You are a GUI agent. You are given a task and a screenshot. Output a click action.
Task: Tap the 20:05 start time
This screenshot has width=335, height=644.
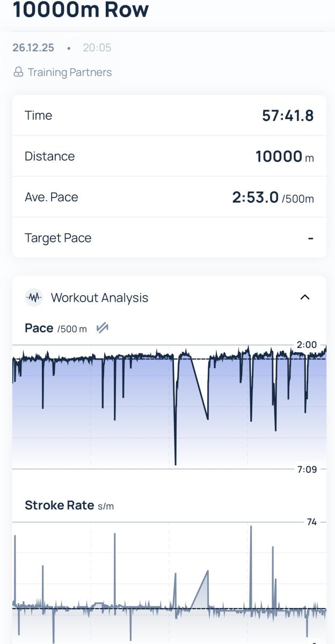pyautogui.click(x=97, y=48)
